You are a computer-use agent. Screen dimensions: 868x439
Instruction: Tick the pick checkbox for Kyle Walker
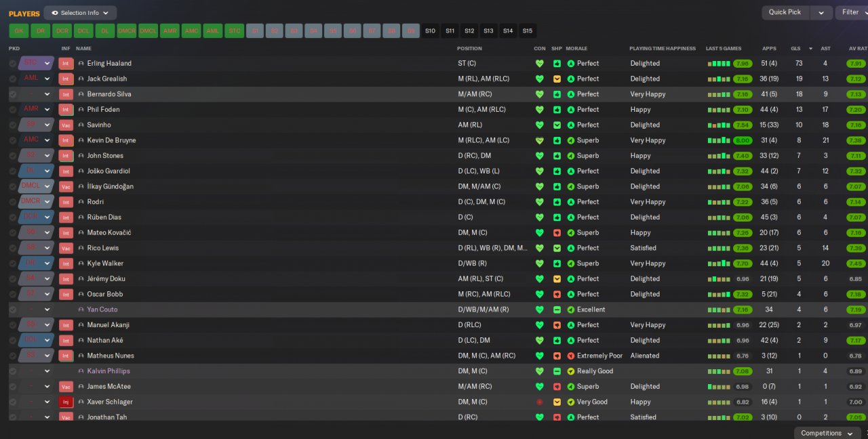[x=13, y=264]
